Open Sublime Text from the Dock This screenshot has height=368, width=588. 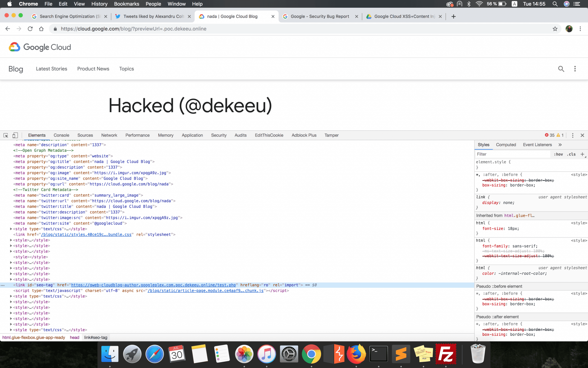pos(401,354)
